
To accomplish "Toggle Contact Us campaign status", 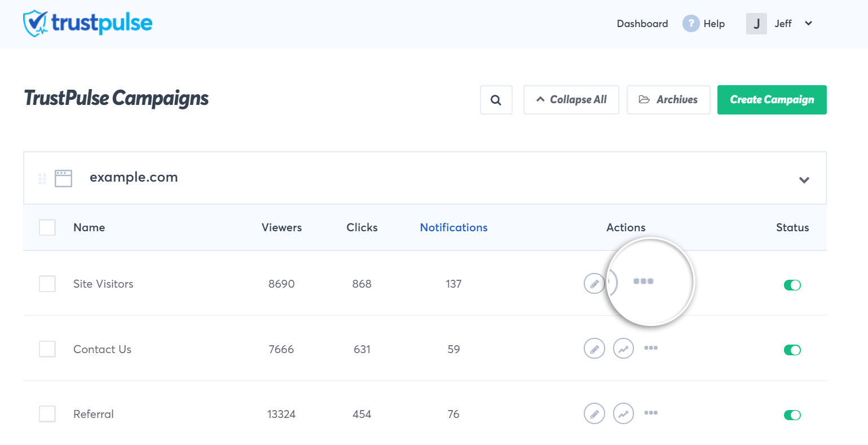I will (792, 350).
